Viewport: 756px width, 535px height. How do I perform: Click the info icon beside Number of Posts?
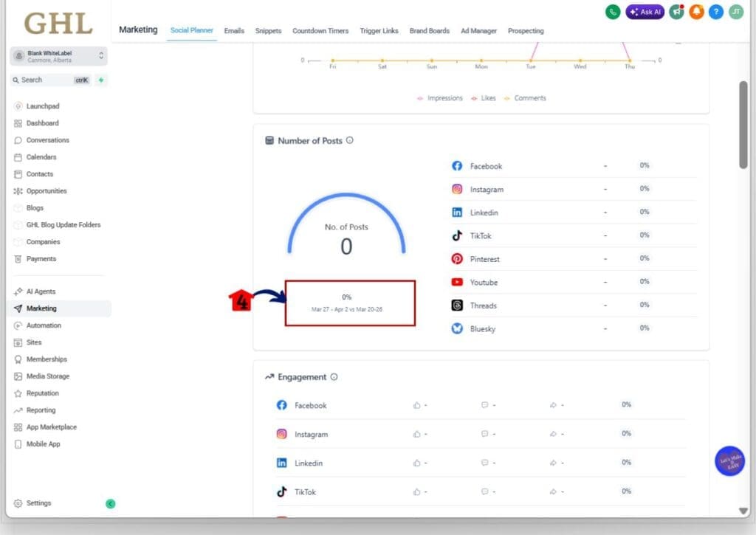(x=350, y=140)
